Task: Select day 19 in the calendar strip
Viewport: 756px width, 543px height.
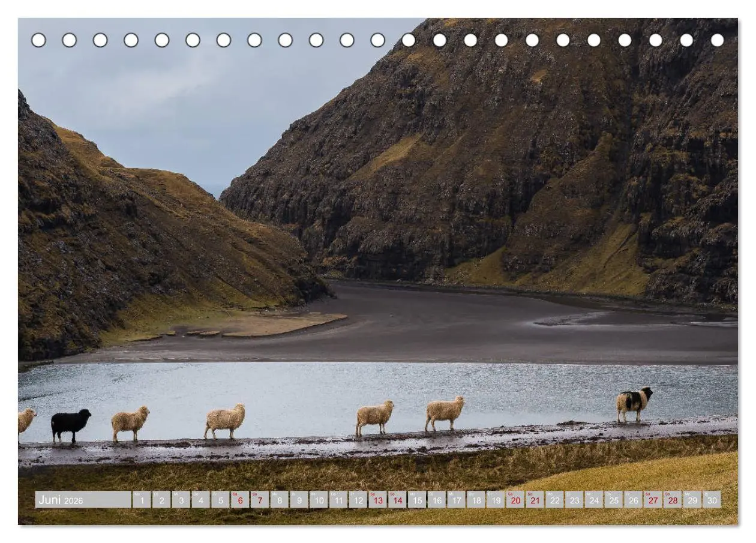Action: (496, 500)
